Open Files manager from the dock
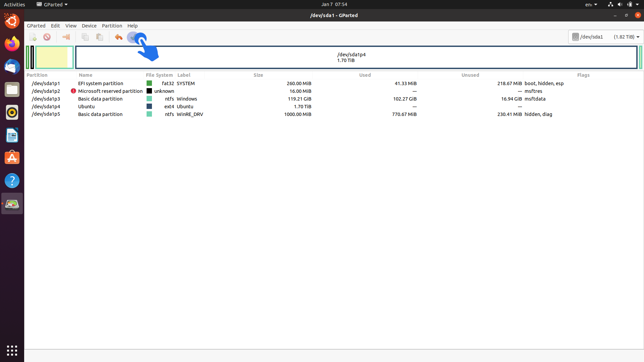This screenshot has height=362, width=644. [12, 89]
